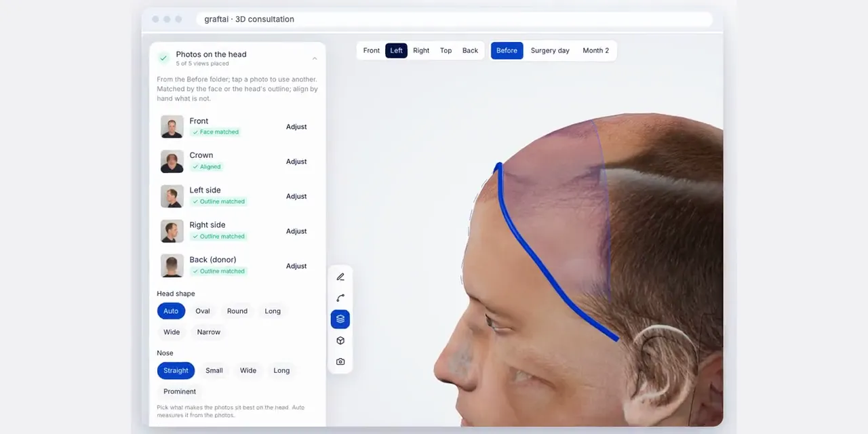Click the green checkmark beside Photos on the head

[x=163, y=58]
